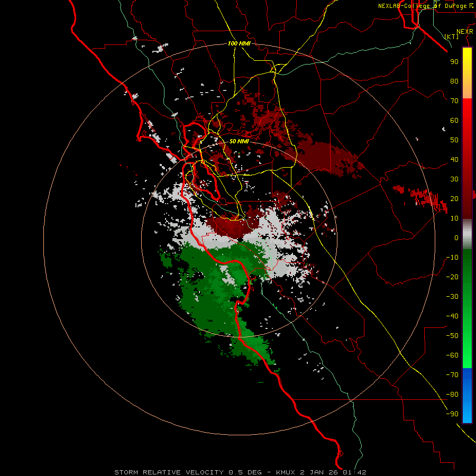Click the -50 value on velocity scale
The height and width of the screenshot is (476, 476).
click(452, 336)
